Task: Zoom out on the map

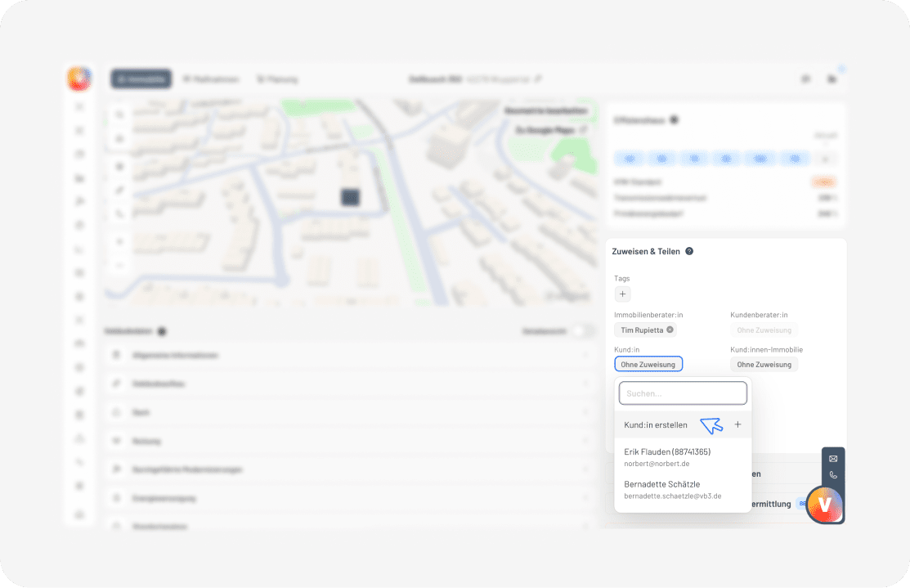Action: [120, 265]
